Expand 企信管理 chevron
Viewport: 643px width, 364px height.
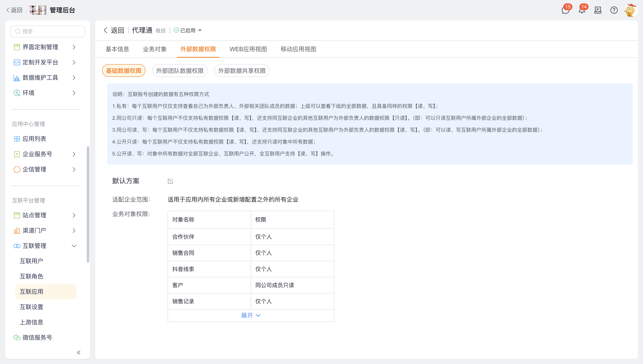[x=74, y=169]
